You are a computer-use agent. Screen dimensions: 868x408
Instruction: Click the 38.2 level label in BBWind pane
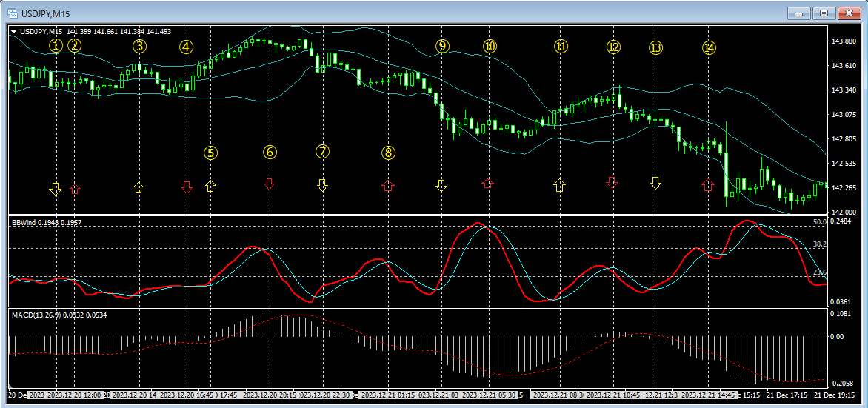point(819,244)
